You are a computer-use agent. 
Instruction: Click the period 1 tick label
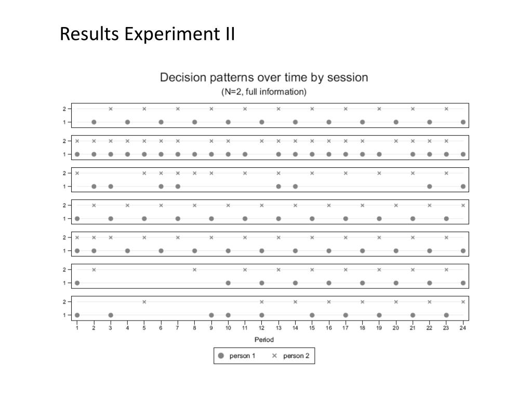click(77, 328)
